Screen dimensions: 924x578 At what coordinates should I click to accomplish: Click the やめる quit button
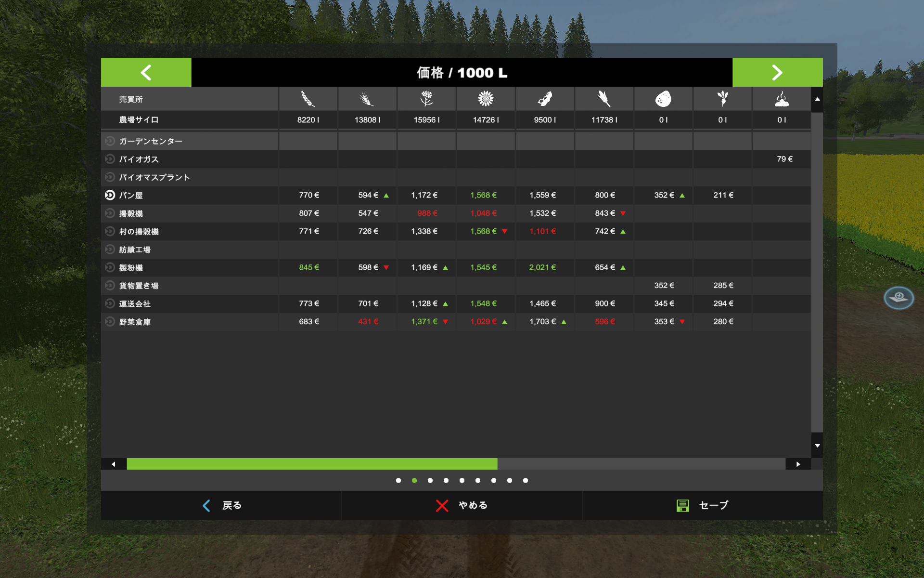(x=462, y=505)
